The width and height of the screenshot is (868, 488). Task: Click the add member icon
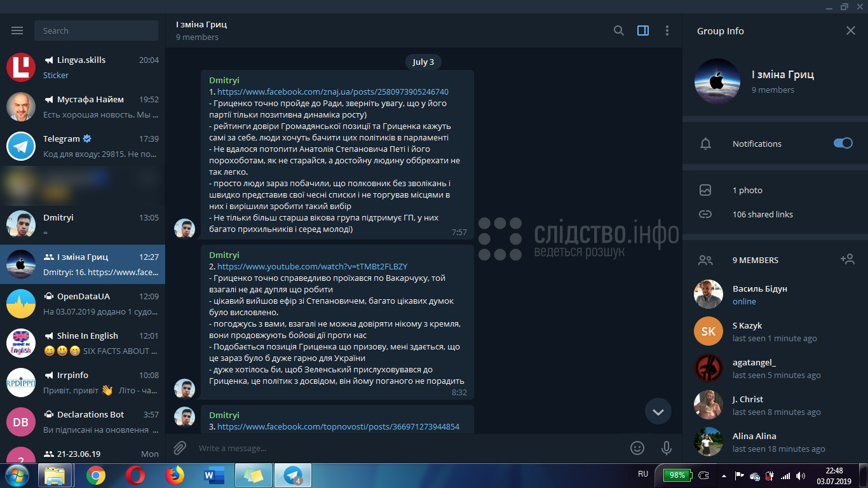point(847,259)
